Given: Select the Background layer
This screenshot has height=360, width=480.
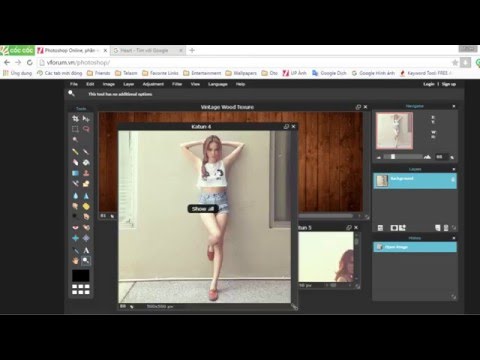Looking at the screenshot, I should pyautogui.click(x=415, y=181).
